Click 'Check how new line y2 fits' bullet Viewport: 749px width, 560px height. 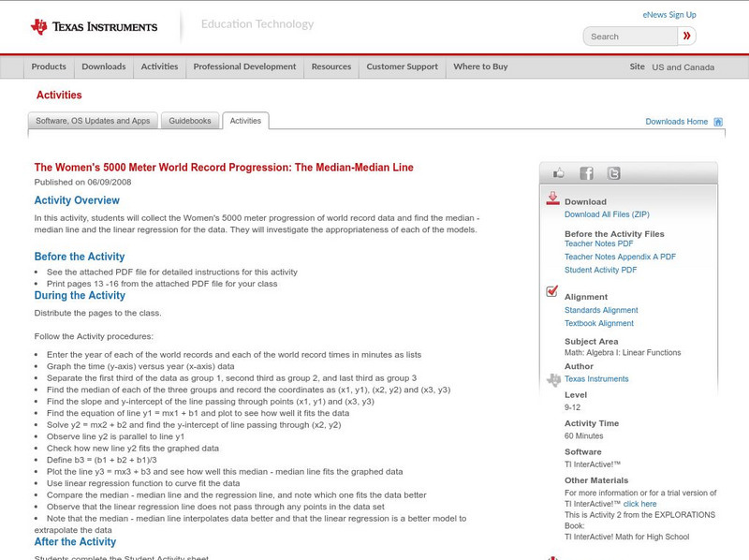click(x=133, y=449)
